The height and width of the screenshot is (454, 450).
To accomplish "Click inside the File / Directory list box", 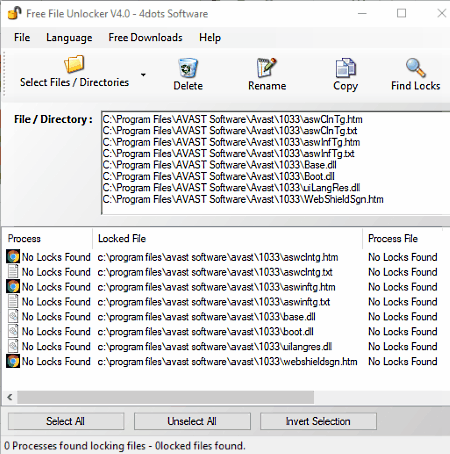I will 276,163.
